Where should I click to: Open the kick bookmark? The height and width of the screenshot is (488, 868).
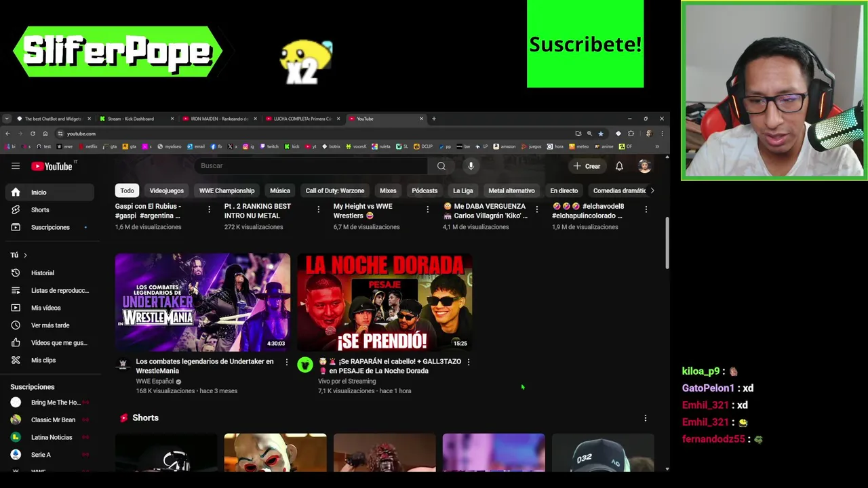pos(292,146)
